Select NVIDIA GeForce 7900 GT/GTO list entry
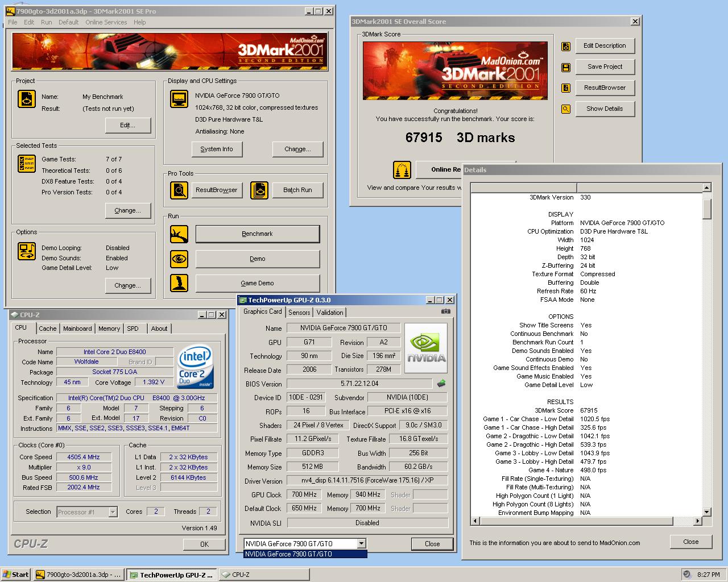 tap(305, 554)
